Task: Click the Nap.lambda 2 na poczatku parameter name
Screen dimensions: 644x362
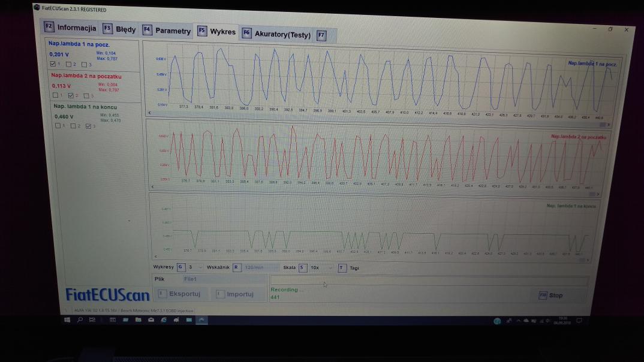Action: [x=86, y=76]
